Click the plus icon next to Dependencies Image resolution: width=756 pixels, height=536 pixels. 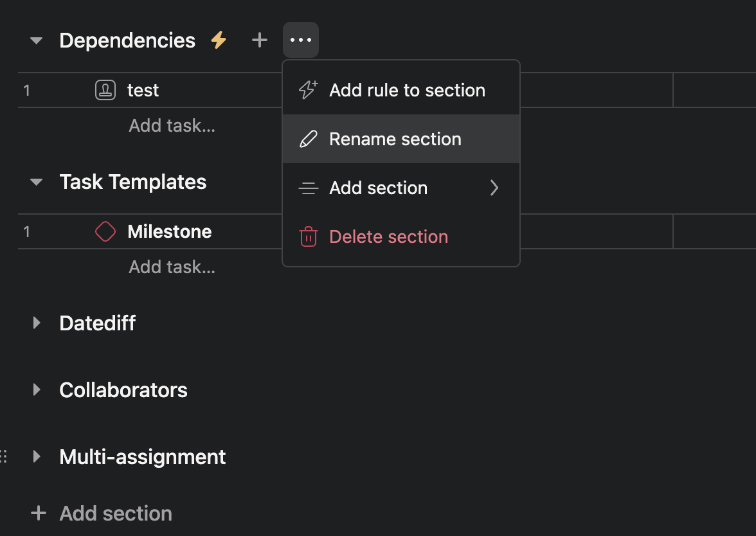pyautogui.click(x=260, y=40)
